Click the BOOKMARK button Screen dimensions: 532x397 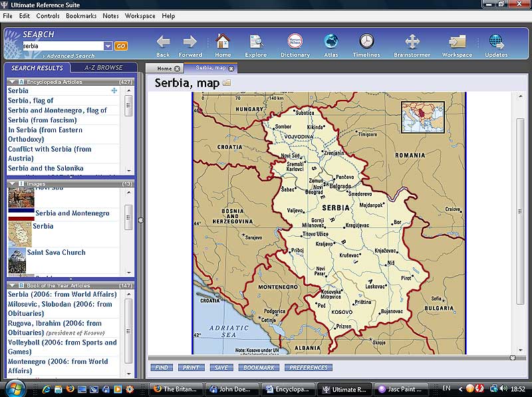coord(259,368)
